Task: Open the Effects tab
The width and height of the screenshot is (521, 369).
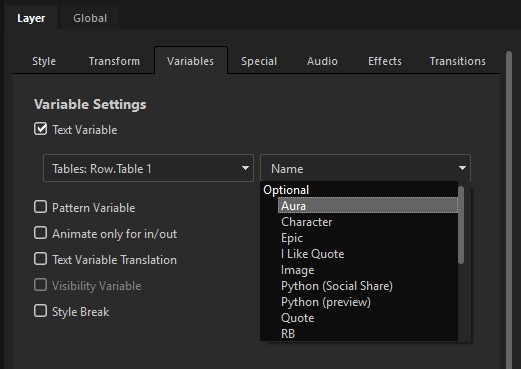Action: click(385, 61)
